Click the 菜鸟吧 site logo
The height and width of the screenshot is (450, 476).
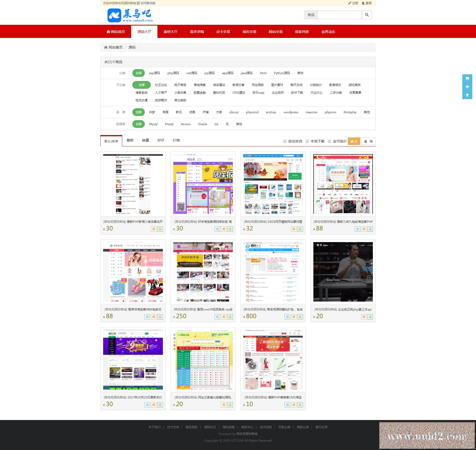click(x=130, y=15)
